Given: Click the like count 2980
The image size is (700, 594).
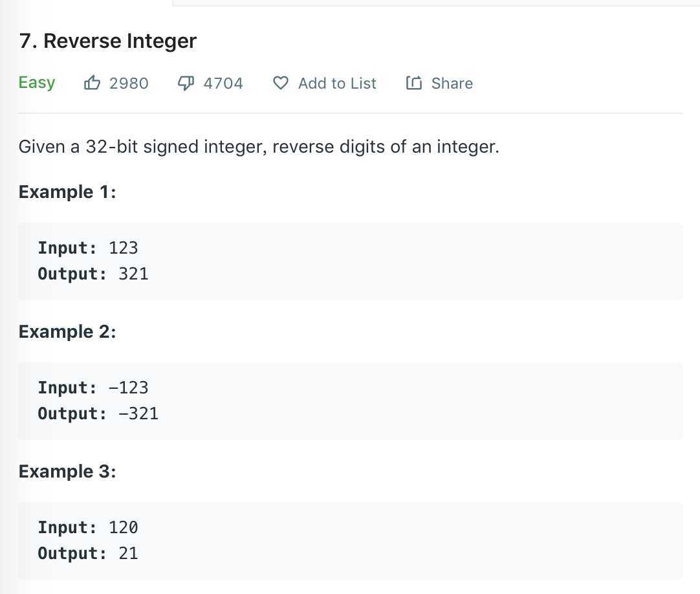Looking at the screenshot, I should tap(129, 83).
